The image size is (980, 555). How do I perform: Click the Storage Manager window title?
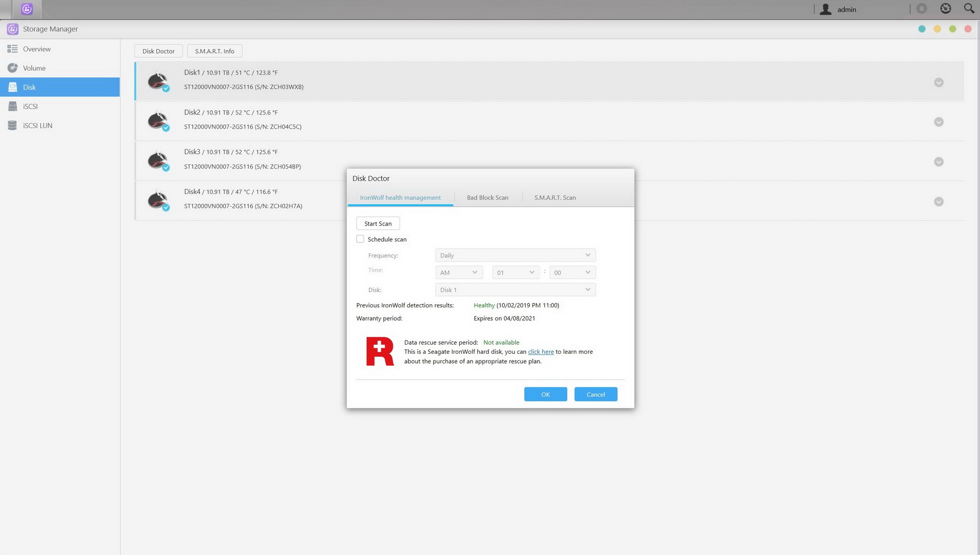51,29
